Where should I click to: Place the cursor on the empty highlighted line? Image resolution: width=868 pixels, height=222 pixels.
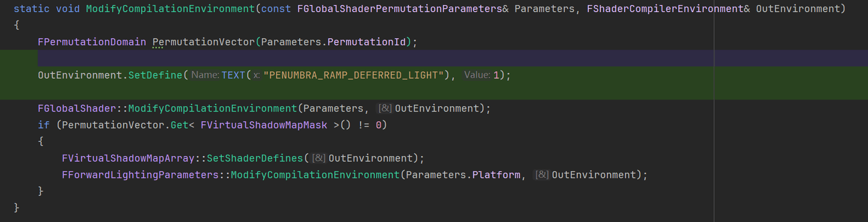tap(434, 59)
